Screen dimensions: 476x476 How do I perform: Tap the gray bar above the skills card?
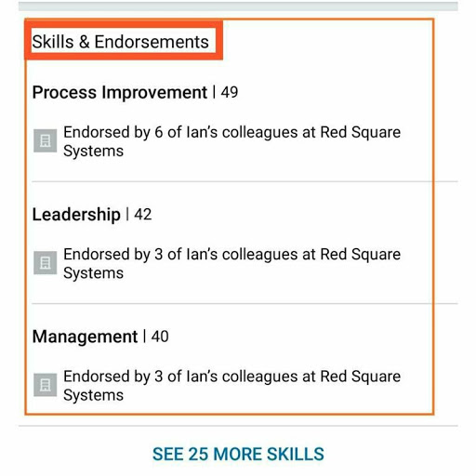coord(238,7)
